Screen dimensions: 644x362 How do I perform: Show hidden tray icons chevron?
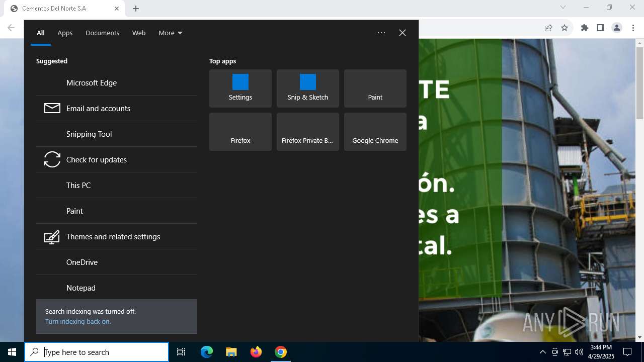tap(542, 352)
